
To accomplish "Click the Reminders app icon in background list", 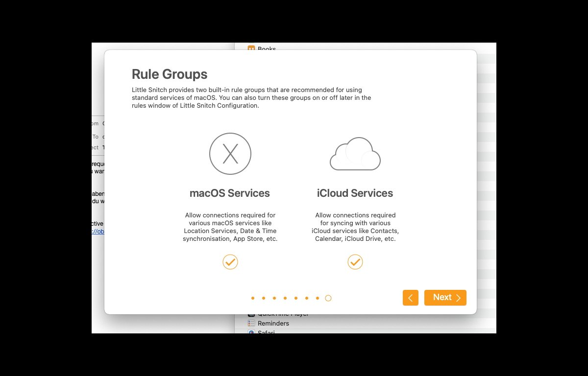I will [251, 323].
